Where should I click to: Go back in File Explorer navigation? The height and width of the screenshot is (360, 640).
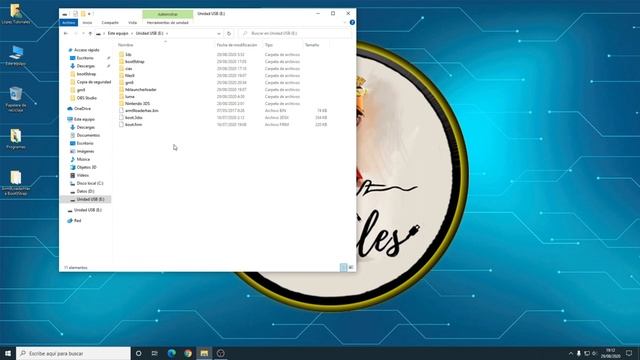[66, 33]
